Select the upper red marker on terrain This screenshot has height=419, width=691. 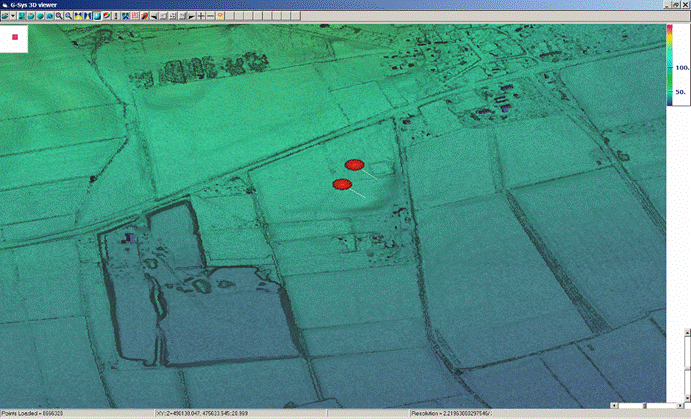(x=353, y=165)
